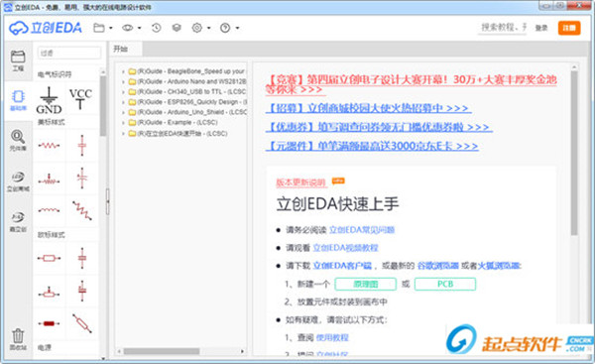The height and width of the screenshot is (364, 595).
Task: Open the 基础库 basic library sidebar panel
Action: [18, 100]
